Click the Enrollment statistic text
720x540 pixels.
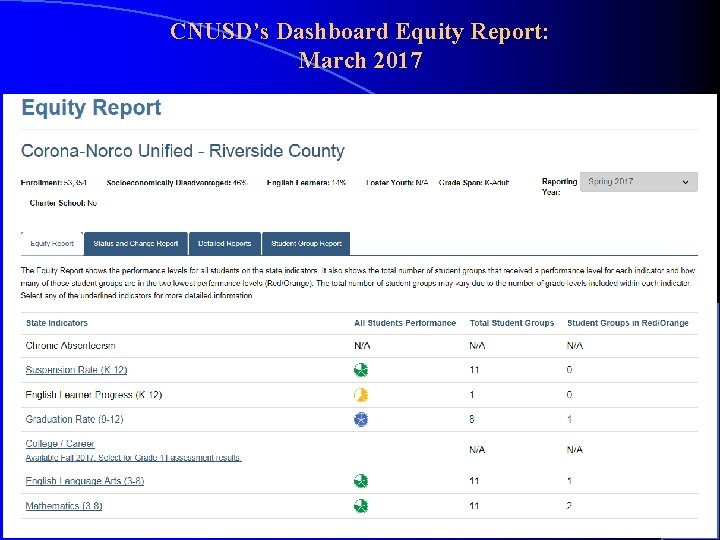pyautogui.click(x=53, y=182)
